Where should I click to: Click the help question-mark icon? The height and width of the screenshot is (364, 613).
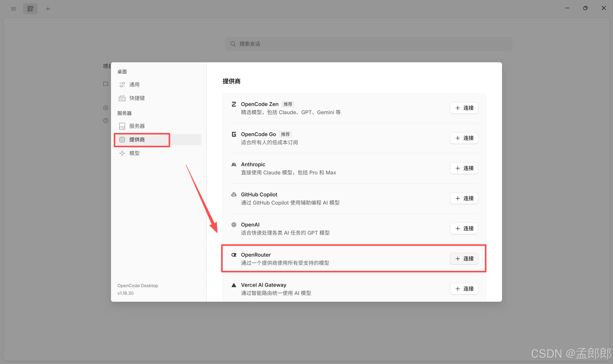[106, 120]
